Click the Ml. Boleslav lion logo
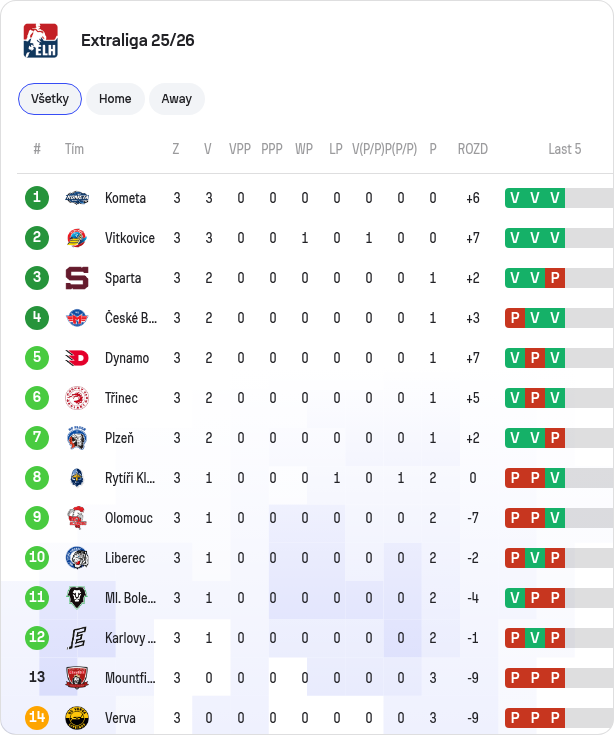Screen dimensions: 614x735 pyautogui.click(x=77, y=598)
